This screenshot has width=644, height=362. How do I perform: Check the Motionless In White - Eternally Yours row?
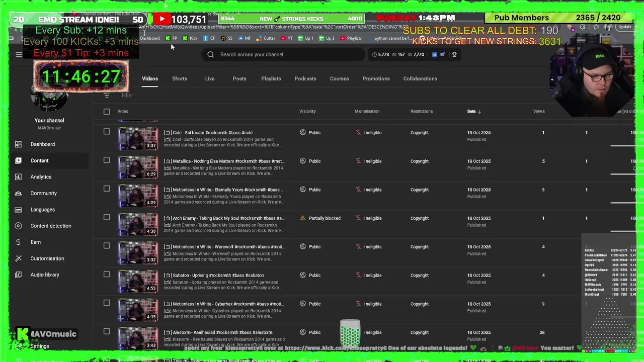coord(107,189)
